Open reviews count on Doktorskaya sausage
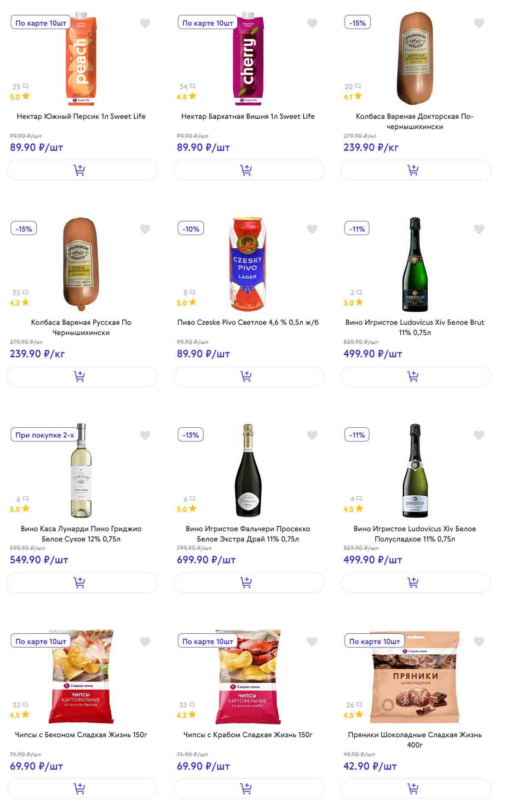 (352, 87)
